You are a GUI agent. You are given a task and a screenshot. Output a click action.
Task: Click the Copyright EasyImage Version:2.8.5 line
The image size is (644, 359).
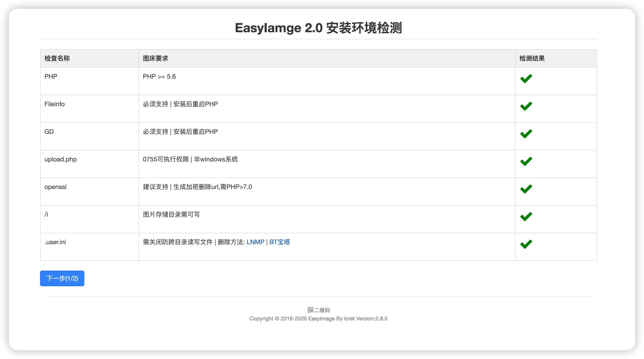point(318,318)
